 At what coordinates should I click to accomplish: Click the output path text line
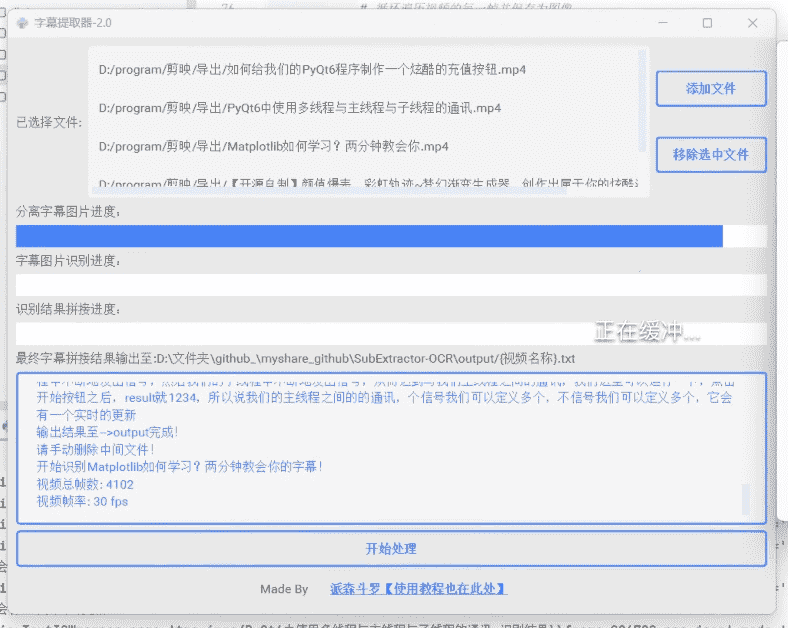295,358
